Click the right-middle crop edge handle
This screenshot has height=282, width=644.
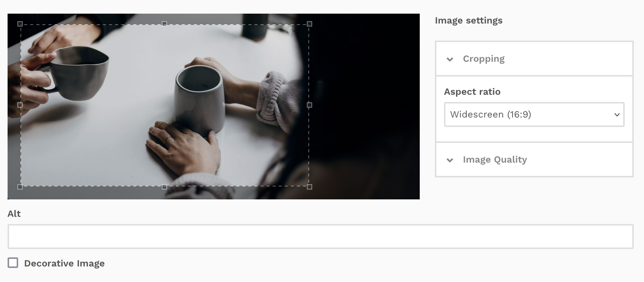[309, 105]
